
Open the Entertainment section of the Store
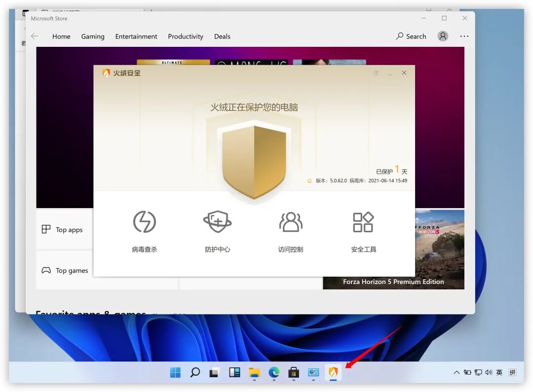point(136,36)
